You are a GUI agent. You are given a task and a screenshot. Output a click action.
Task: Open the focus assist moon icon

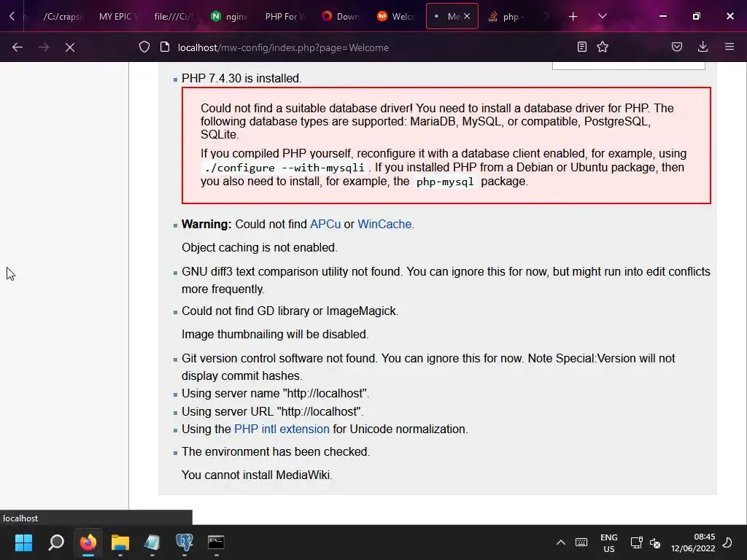pyautogui.click(x=727, y=542)
